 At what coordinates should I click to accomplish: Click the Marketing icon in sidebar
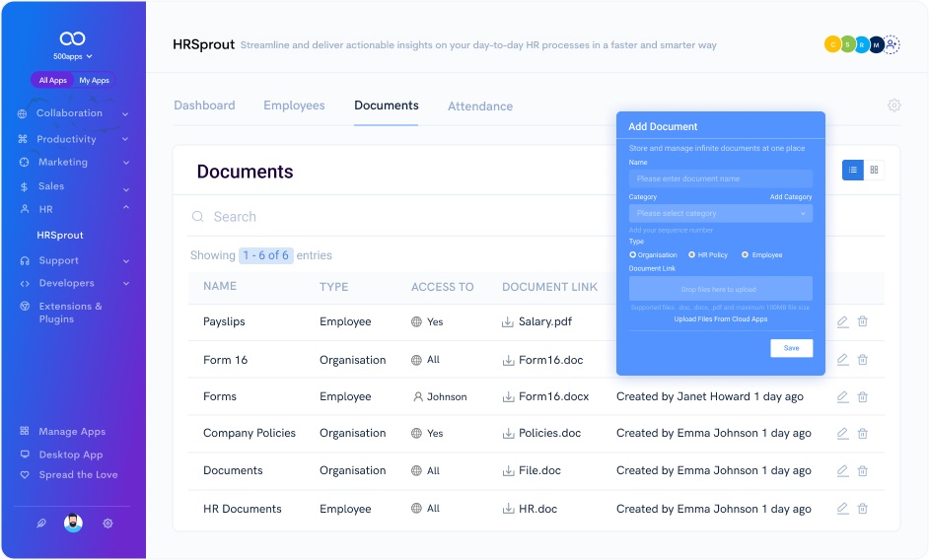[x=25, y=162]
